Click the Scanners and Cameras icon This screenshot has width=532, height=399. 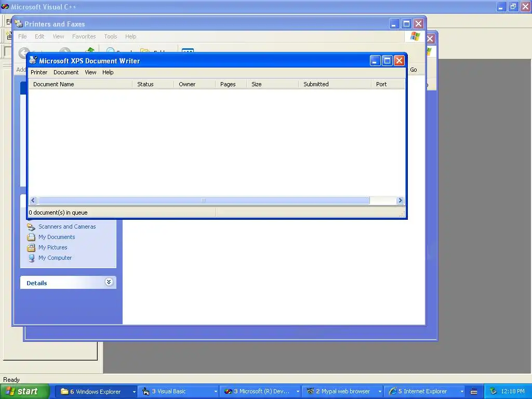point(31,227)
